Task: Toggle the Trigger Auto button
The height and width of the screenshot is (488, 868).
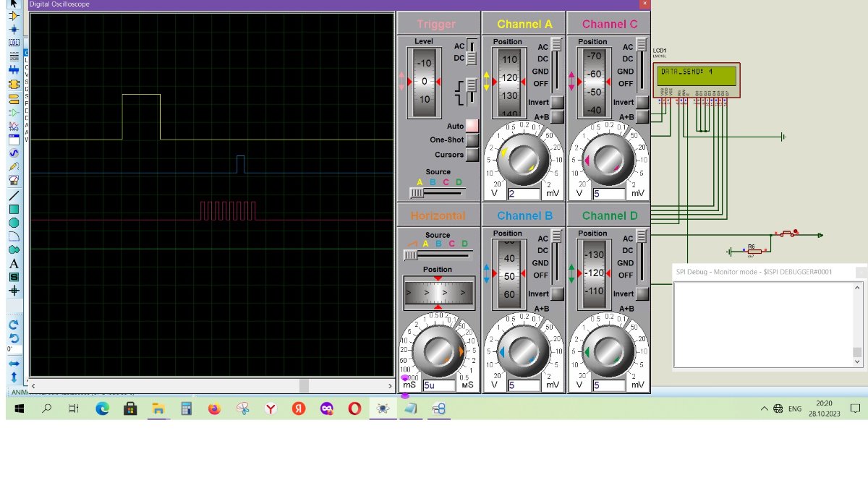Action: click(x=472, y=126)
